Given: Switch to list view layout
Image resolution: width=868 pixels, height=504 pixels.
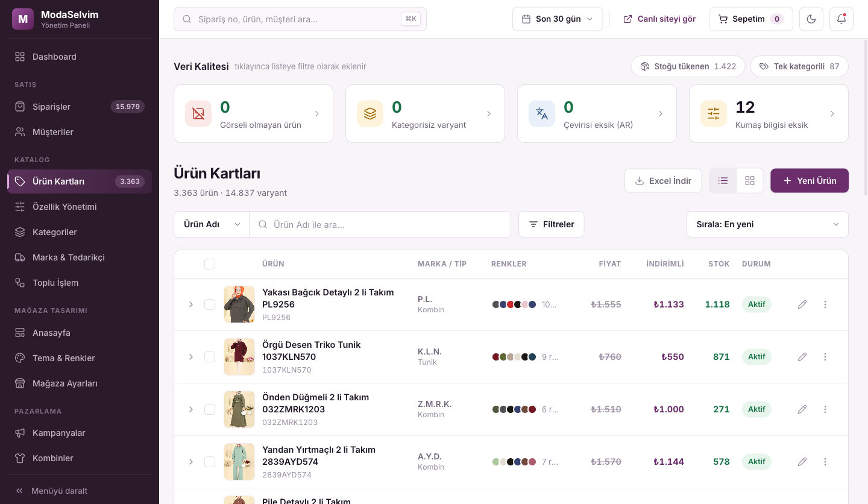Looking at the screenshot, I should (x=723, y=181).
